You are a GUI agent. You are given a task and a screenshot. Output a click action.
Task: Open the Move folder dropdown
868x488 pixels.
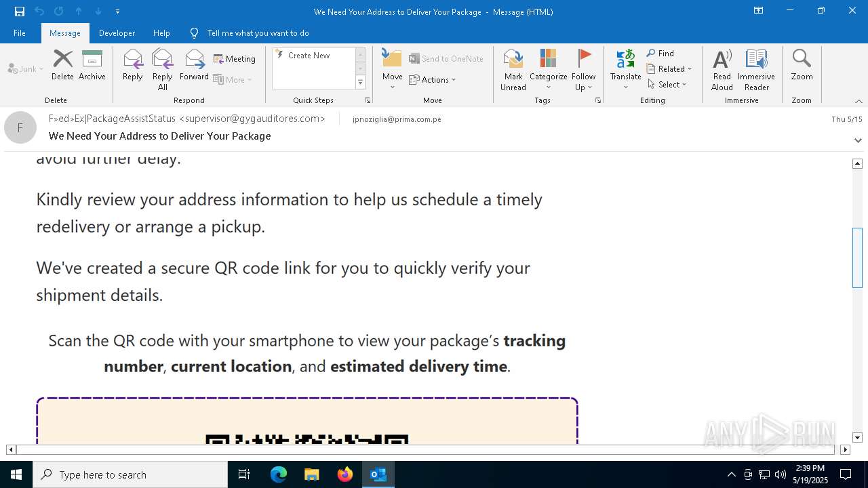tap(393, 70)
